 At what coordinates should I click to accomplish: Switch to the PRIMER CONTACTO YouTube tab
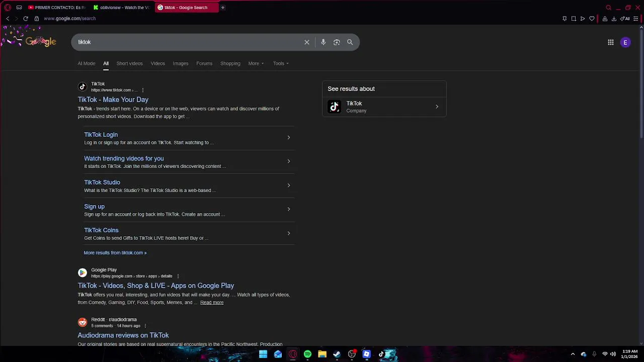click(57, 8)
